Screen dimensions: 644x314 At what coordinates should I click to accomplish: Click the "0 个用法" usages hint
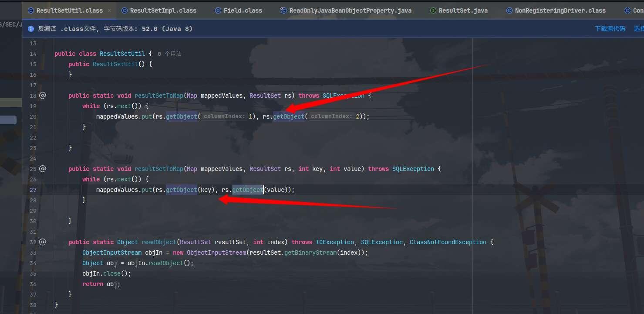point(169,54)
